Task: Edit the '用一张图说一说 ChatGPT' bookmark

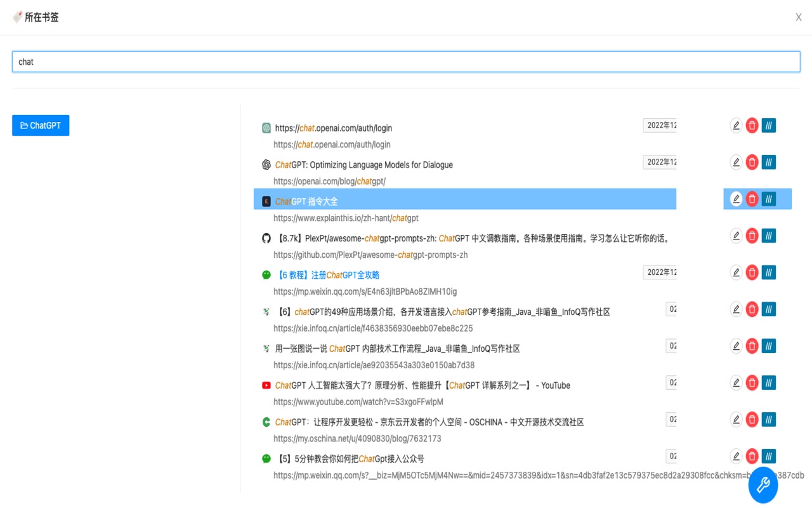Action: 736,347
